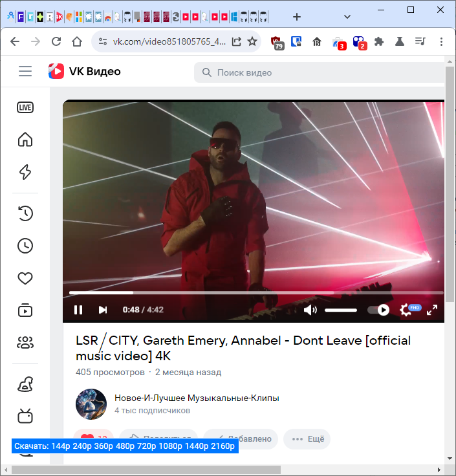Expand the tab search dropdown arrow
This screenshot has height=476, width=456.
tap(347, 17)
